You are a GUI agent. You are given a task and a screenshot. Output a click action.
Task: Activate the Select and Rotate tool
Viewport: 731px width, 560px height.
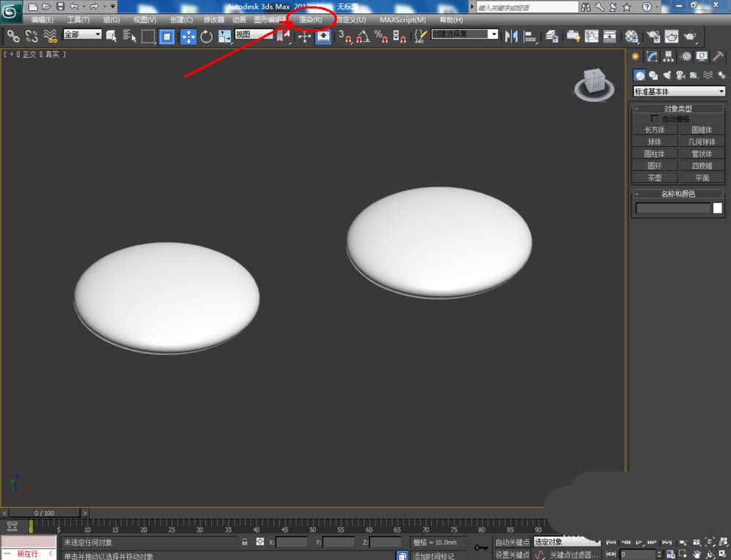tap(206, 37)
